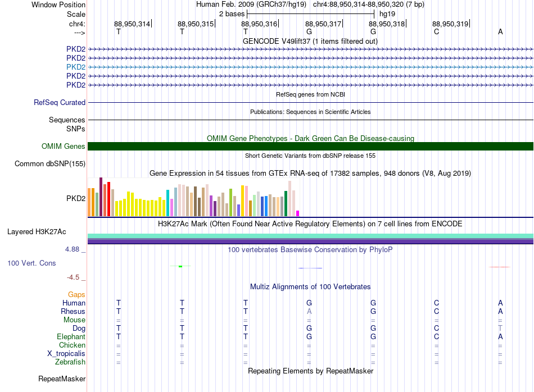Viewport: 534px width, 392px height.
Task: Open the Common dbSNP(155) track label
Action: coord(49,163)
